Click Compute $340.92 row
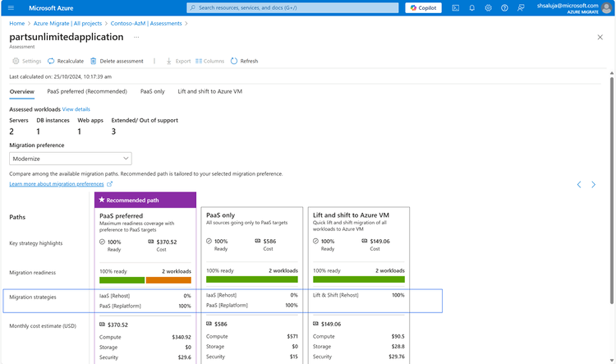The height and width of the screenshot is (364, 616). click(145, 337)
